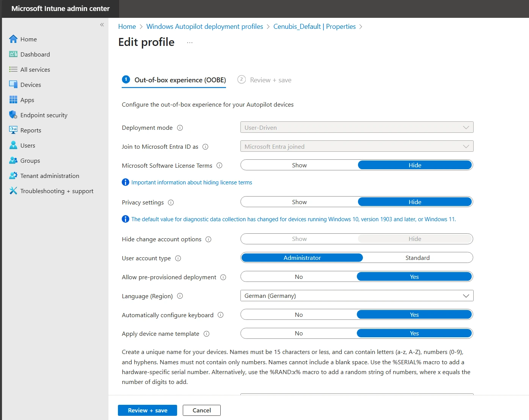
Task: Open the ellipsis menu next to Edit profile
Action: [x=190, y=42]
